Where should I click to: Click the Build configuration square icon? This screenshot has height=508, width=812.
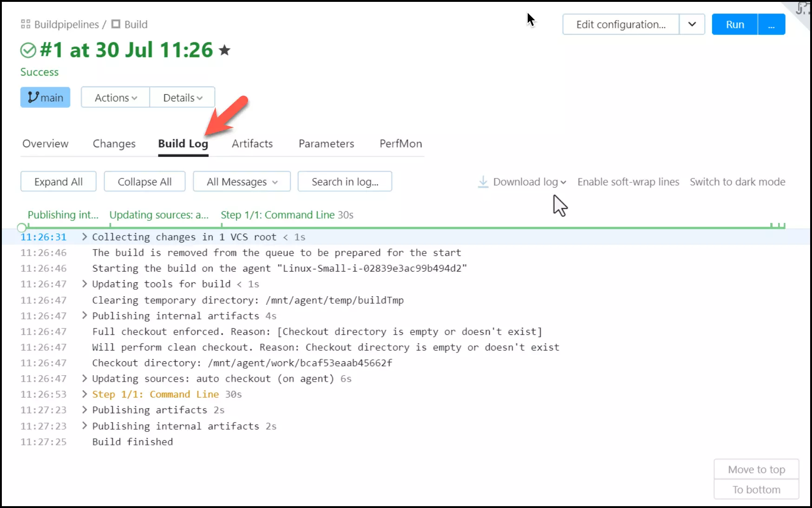tap(116, 24)
